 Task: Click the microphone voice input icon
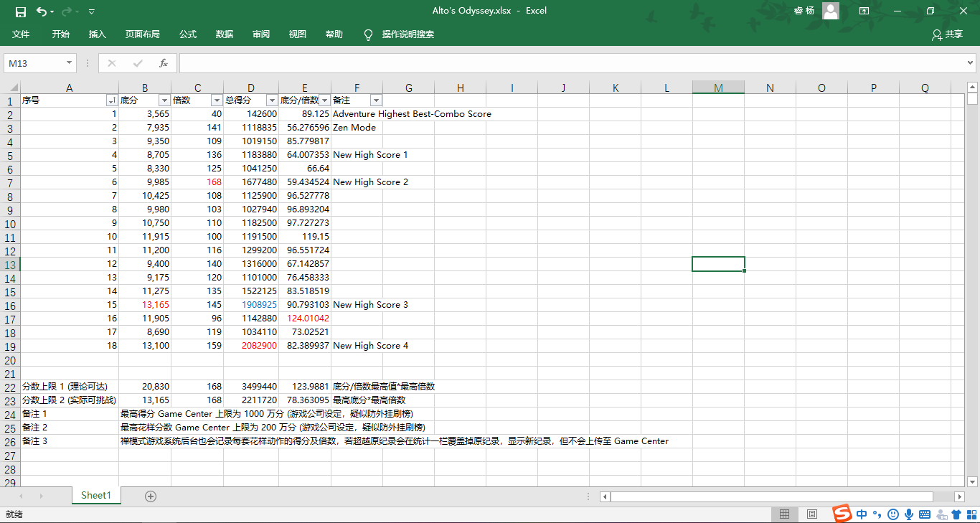pos(908,514)
